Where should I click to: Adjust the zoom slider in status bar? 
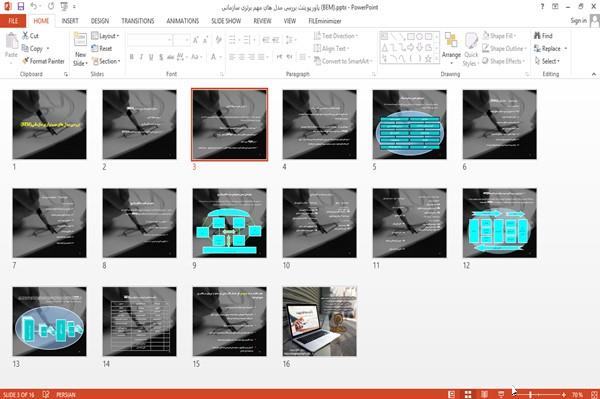[x=530, y=394]
